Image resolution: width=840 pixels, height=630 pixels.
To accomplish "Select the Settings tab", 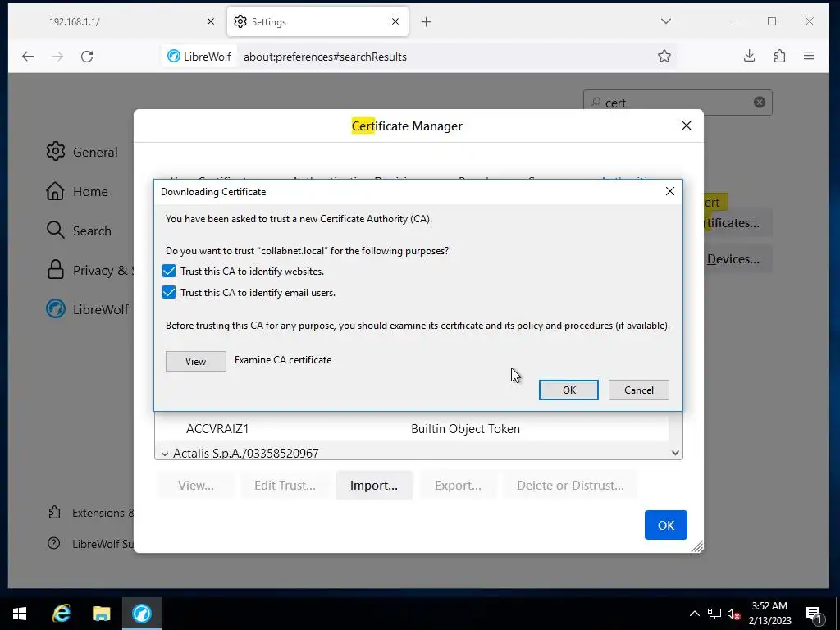I will (x=317, y=22).
